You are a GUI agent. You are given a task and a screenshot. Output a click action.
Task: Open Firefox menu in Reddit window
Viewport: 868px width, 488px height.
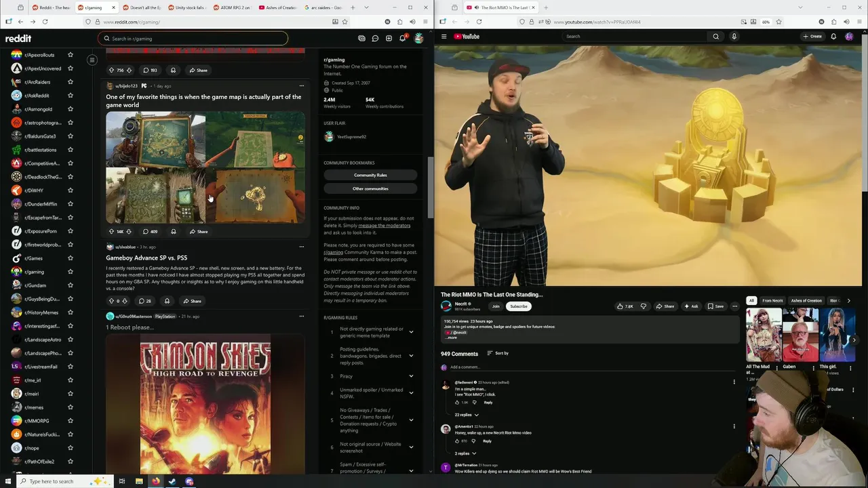click(x=425, y=22)
